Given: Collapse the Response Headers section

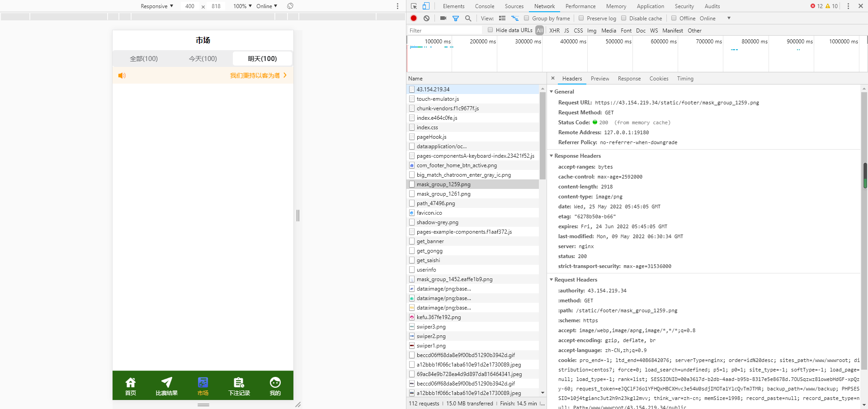Looking at the screenshot, I should click(552, 156).
